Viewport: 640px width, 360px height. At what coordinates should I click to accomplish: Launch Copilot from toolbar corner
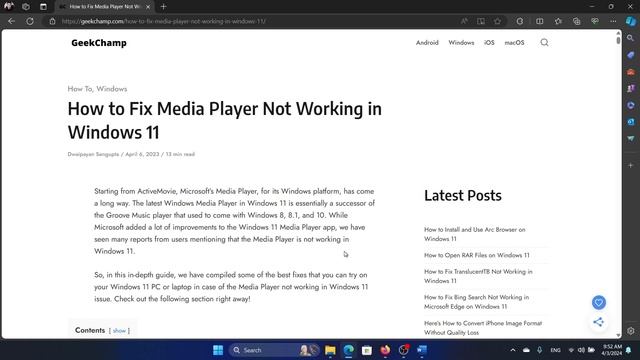coord(631,21)
